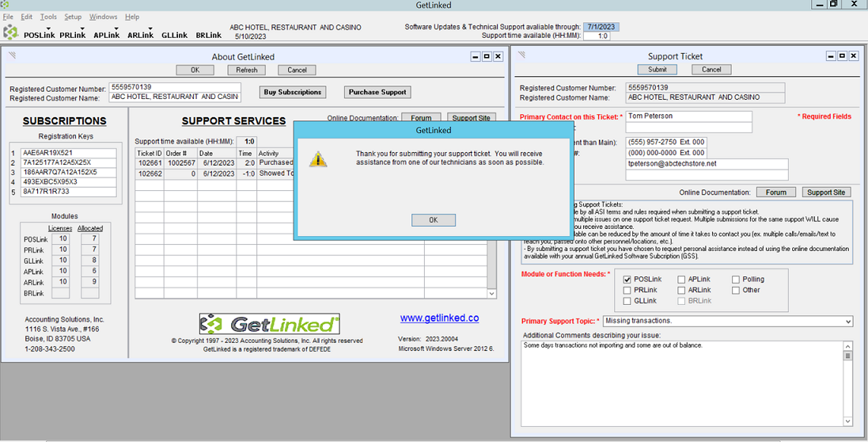Open the Edit menu
Viewport: 868px width, 442px height.
[x=27, y=17]
